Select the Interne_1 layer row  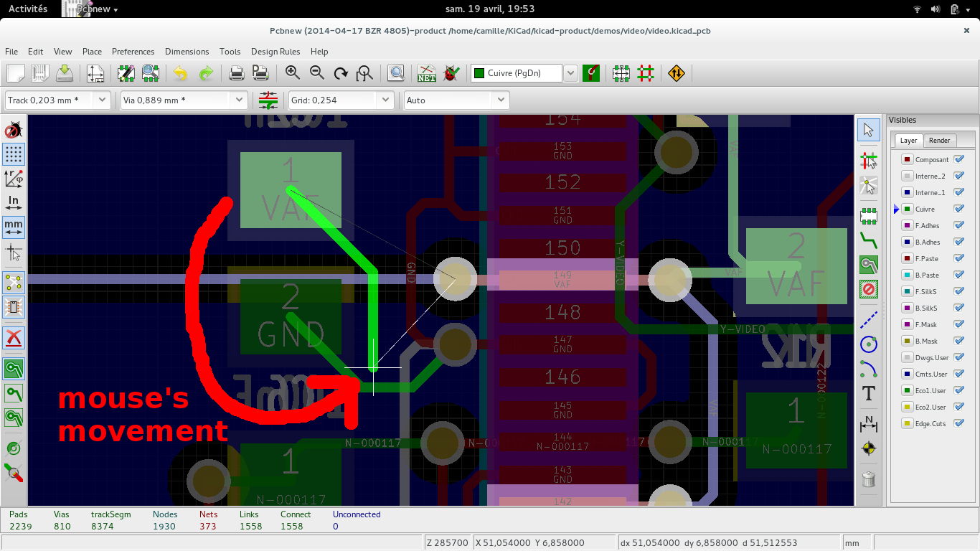coord(931,192)
